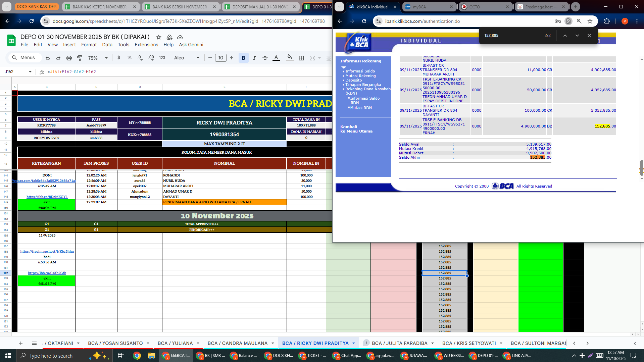
Task: Open the extensions puzzle icon in KlikBCA window
Action: point(607,21)
